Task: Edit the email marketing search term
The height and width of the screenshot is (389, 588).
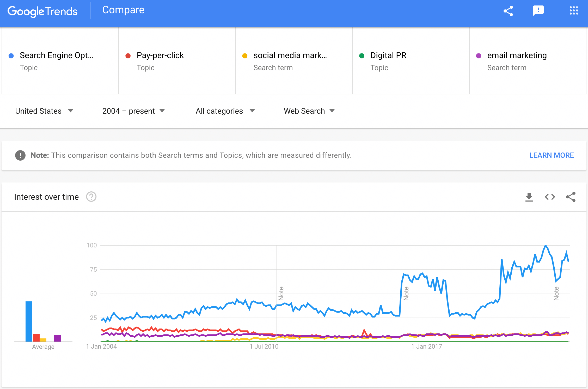Action: 517,56
